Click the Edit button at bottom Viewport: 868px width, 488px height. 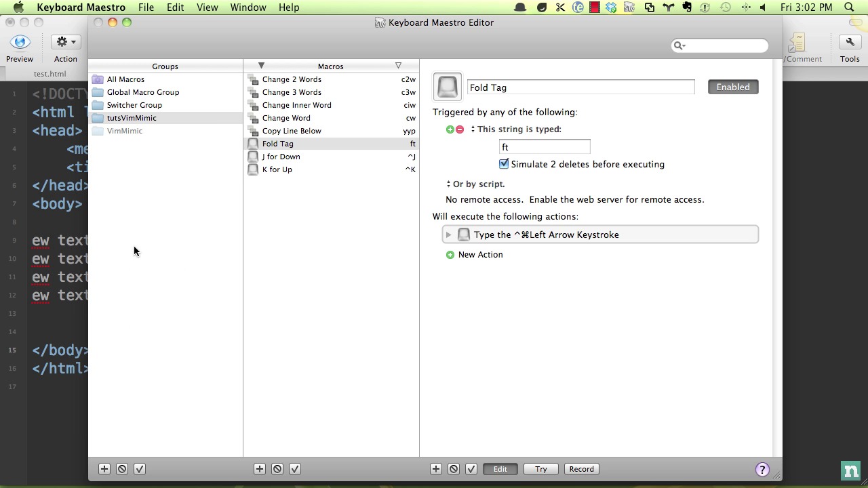(x=500, y=469)
